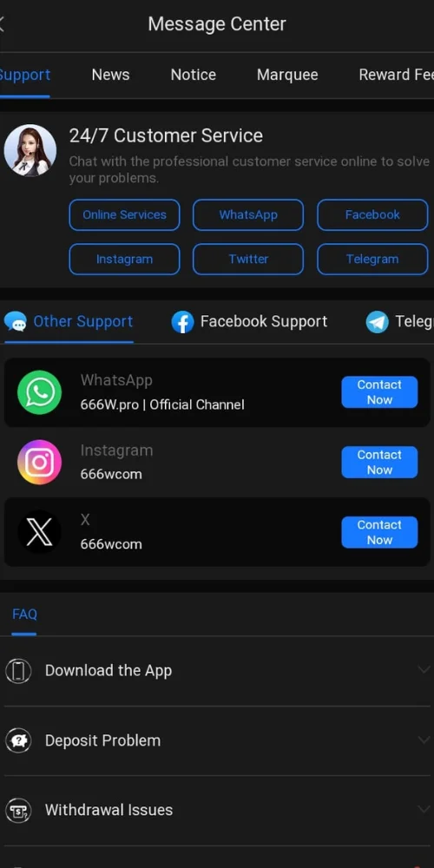Open the Notice tab
Viewport: 434px width, 868px height.
click(194, 75)
